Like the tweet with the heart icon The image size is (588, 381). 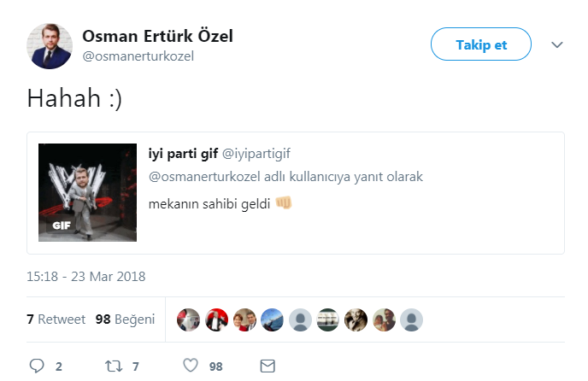coord(191,366)
